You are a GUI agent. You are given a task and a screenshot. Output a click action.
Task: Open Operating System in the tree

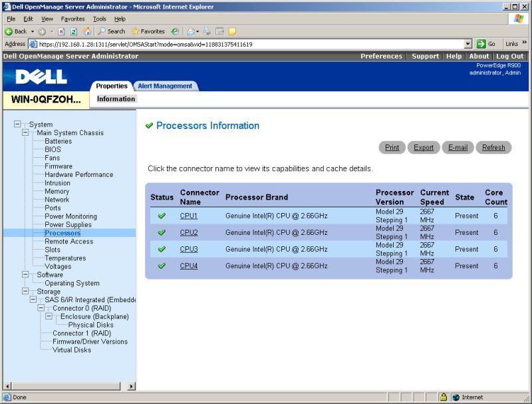72,283
